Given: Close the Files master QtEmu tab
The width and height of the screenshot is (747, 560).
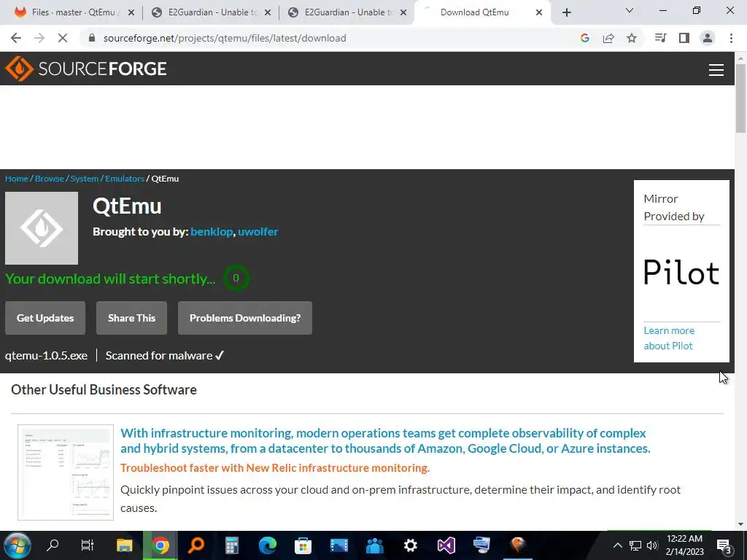Looking at the screenshot, I should [x=131, y=12].
